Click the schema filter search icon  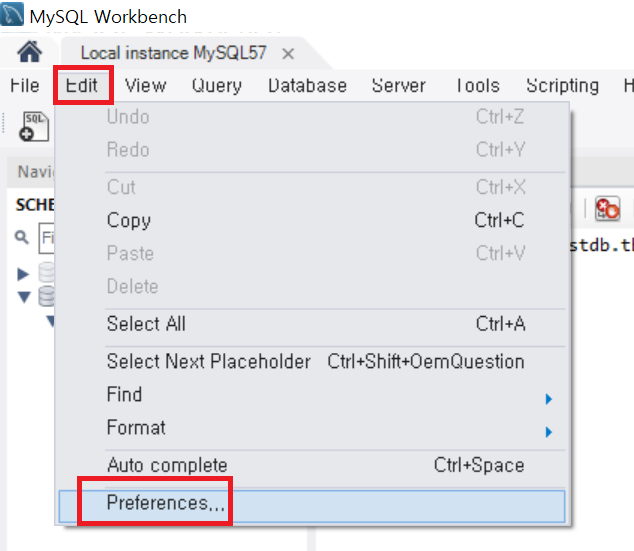pyautogui.click(x=22, y=237)
